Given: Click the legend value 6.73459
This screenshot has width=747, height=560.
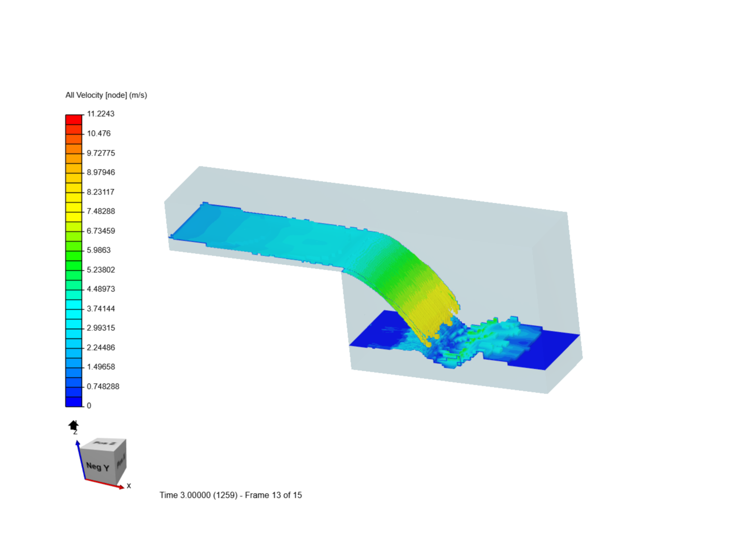Looking at the screenshot, I should [x=101, y=231].
